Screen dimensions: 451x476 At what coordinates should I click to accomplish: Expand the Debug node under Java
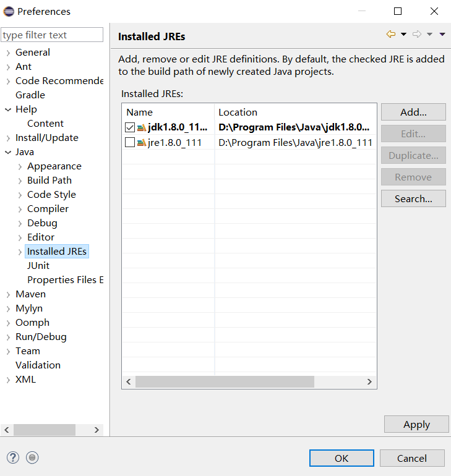click(20, 223)
